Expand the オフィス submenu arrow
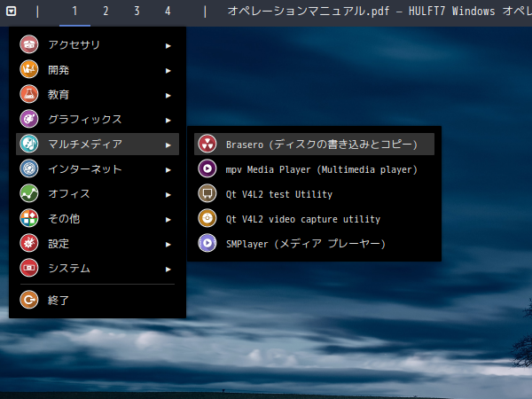This screenshot has height=399, width=532. [x=168, y=195]
